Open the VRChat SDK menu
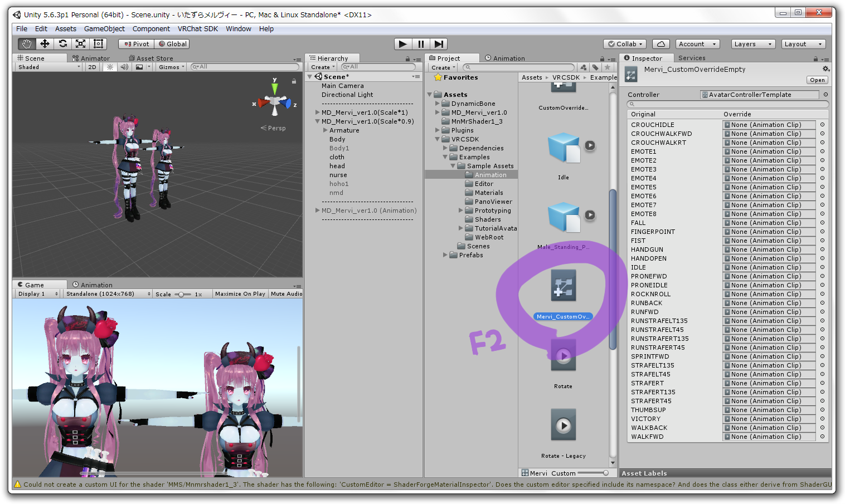845x504 pixels. (x=198, y=28)
